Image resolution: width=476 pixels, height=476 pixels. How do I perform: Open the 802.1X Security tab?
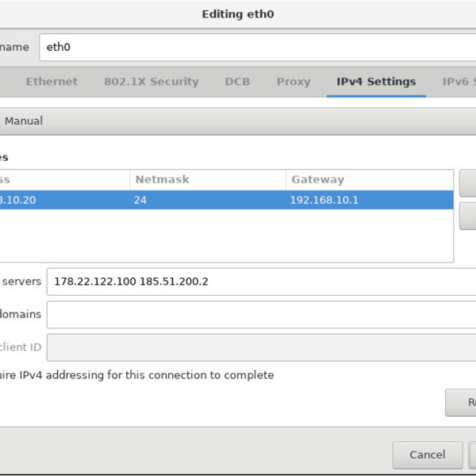[151, 82]
